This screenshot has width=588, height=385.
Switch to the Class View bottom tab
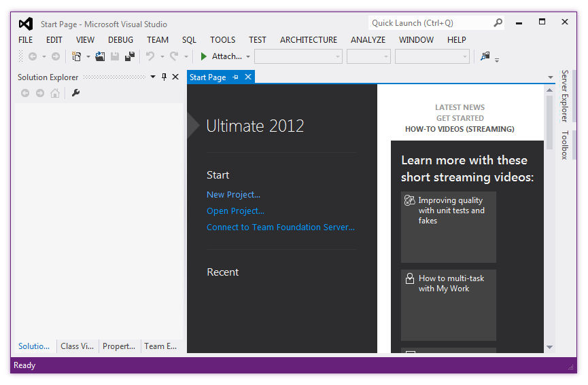77,346
